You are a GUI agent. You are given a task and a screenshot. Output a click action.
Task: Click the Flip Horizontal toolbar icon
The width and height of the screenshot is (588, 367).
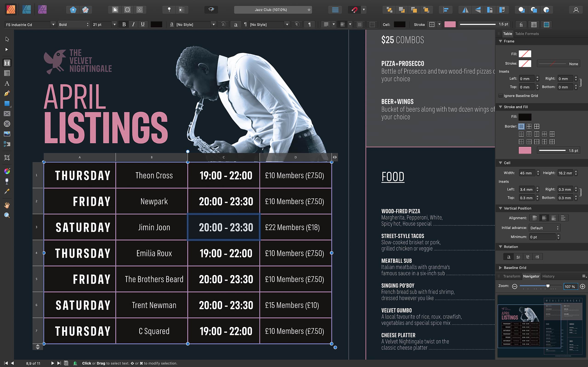tap(465, 10)
